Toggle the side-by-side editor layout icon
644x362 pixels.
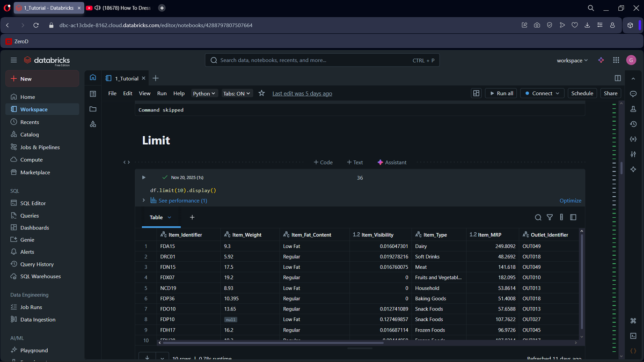[x=618, y=78]
